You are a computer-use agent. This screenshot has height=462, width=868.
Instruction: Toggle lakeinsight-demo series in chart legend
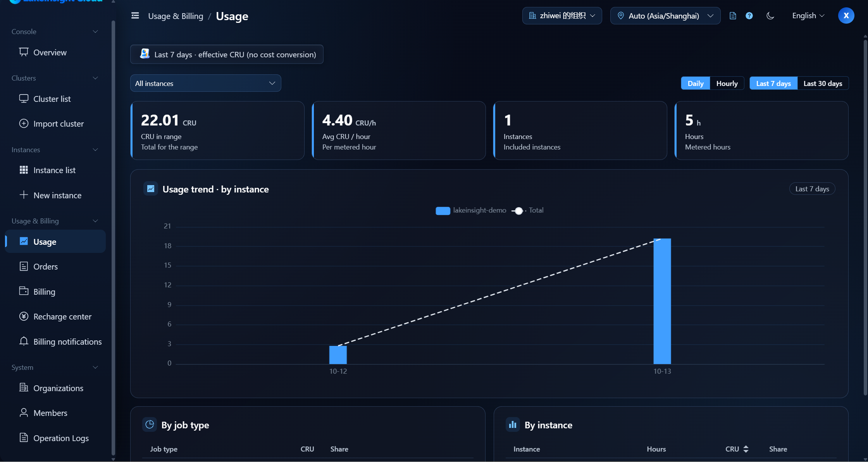tap(471, 210)
